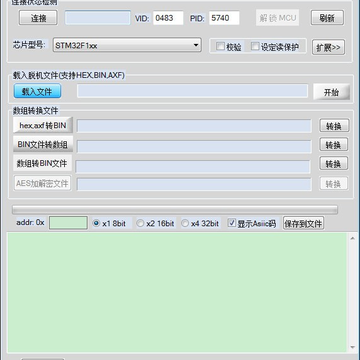Click the 扩展>> expand button
The height and width of the screenshot is (360, 360).
(328, 47)
